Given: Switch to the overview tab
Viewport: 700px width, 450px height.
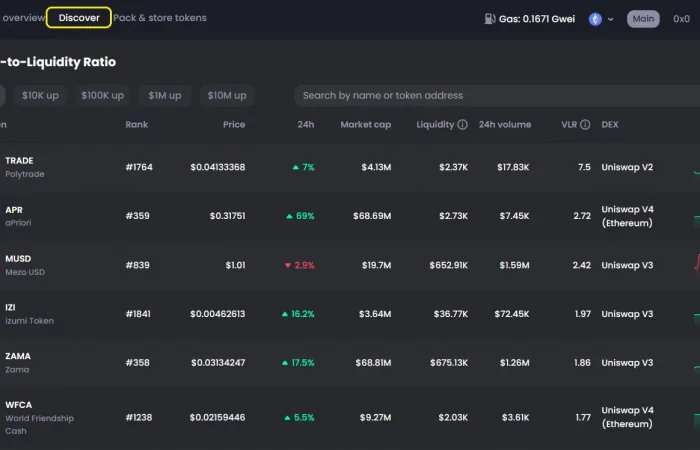Looking at the screenshot, I should [x=23, y=18].
